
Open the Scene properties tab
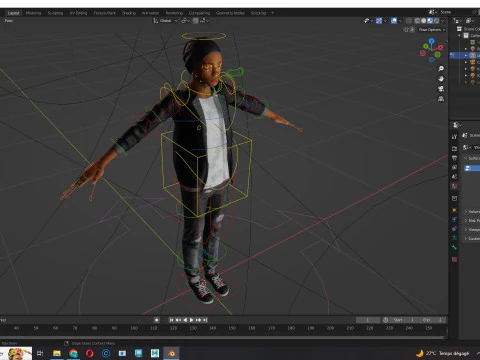click(454, 177)
